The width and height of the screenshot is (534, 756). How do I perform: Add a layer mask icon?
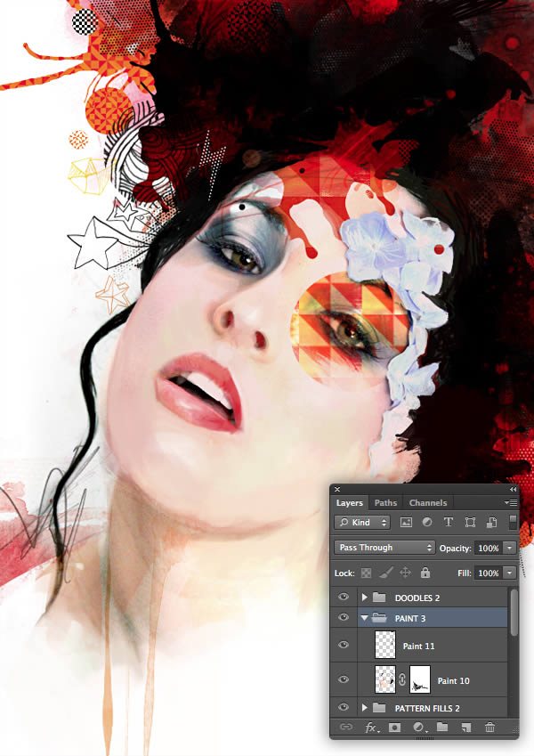pos(395,728)
